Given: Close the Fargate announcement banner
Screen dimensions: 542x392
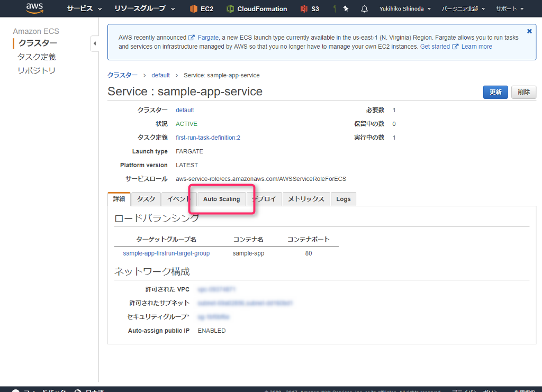Looking at the screenshot, I should coord(529,31).
